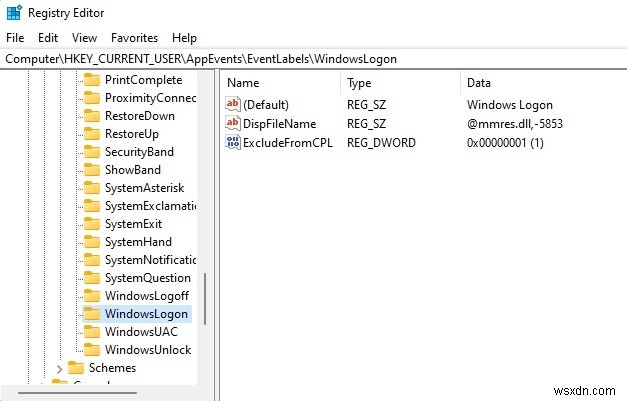627x401 pixels.
Task: Select the SystemAsterisk folder icon
Action: coord(92,188)
